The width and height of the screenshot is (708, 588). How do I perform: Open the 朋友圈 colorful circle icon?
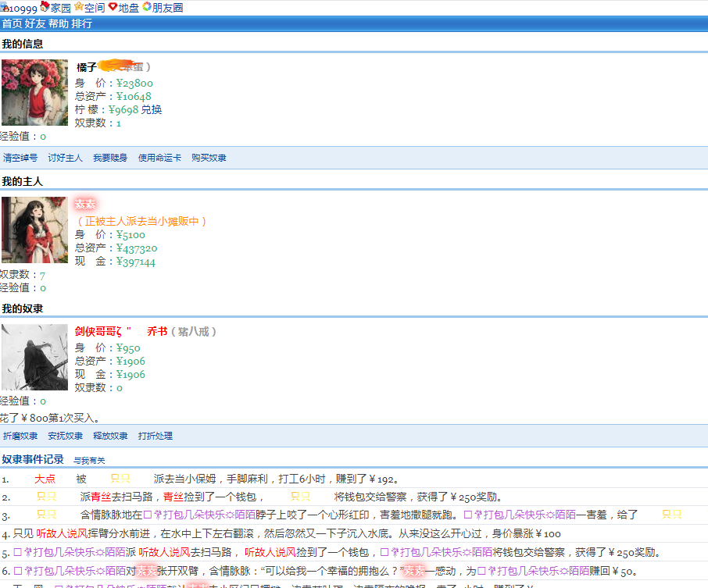(x=147, y=7)
